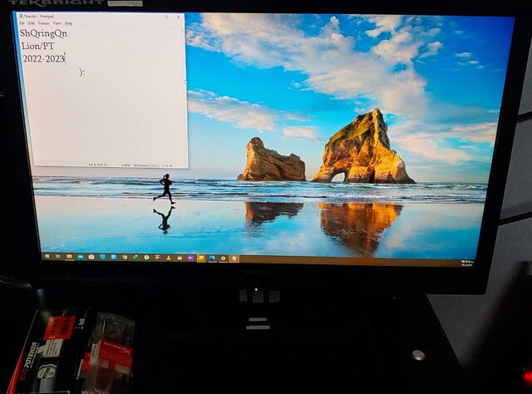532x394 pixels.
Task: Click the system tray clock area
Action: pyautogui.click(x=467, y=263)
